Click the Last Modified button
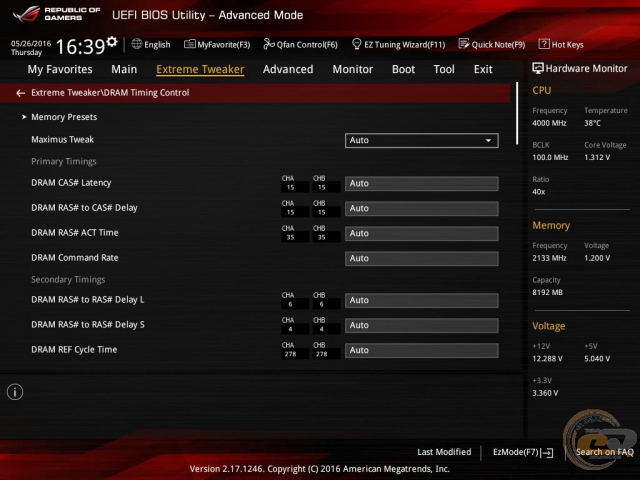This screenshot has width=640, height=480. click(x=444, y=453)
